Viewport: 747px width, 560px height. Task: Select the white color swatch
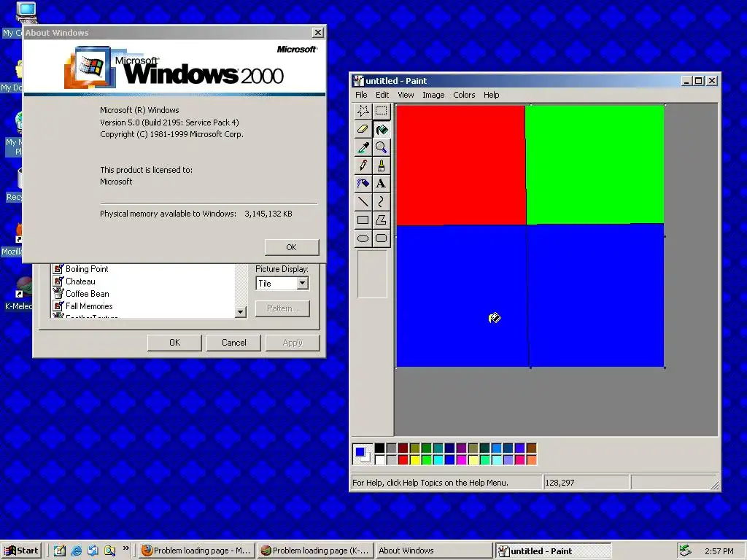(x=379, y=459)
